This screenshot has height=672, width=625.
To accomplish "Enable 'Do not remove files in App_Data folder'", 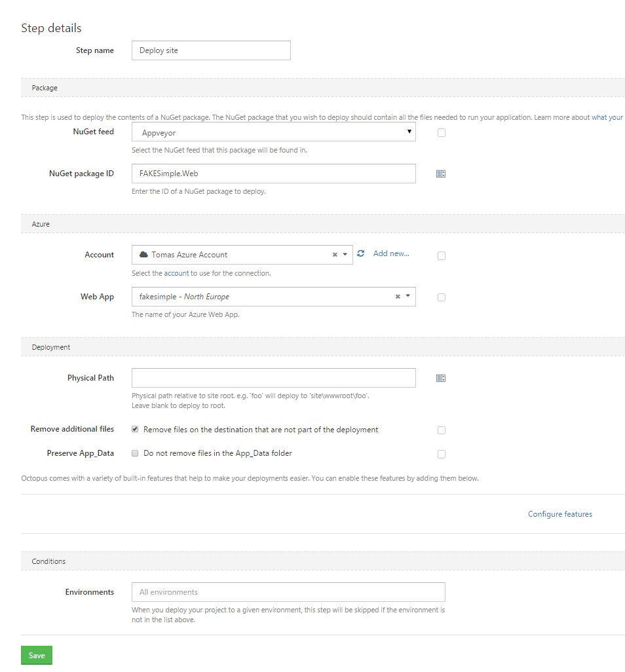I will click(x=135, y=453).
